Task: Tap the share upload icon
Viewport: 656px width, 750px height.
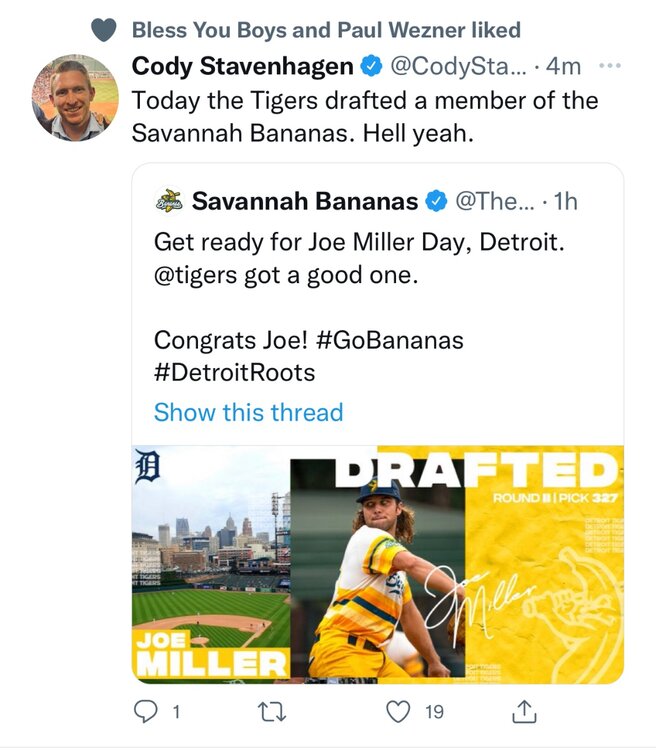Action: 524,711
